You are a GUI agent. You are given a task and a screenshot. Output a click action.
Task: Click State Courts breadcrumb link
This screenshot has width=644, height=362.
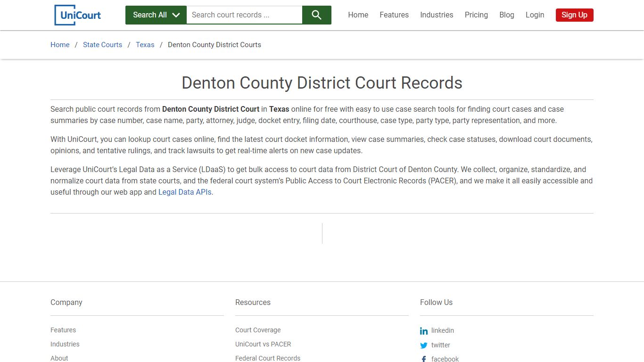pos(102,45)
